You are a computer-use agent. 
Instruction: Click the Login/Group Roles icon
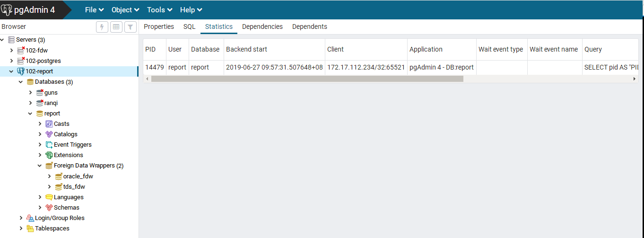click(30, 218)
